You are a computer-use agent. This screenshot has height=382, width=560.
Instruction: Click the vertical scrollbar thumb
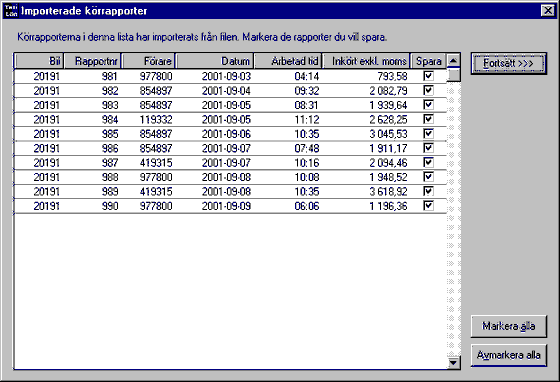tap(454, 75)
